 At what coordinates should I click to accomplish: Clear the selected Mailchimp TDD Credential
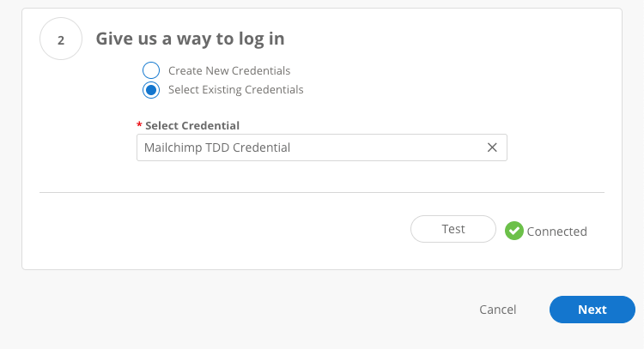click(x=492, y=147)
